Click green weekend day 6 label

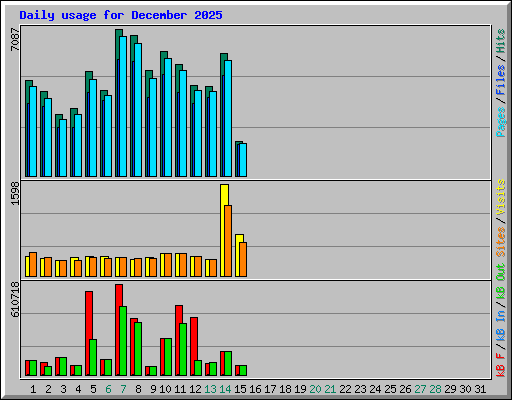tap(108, 389)
